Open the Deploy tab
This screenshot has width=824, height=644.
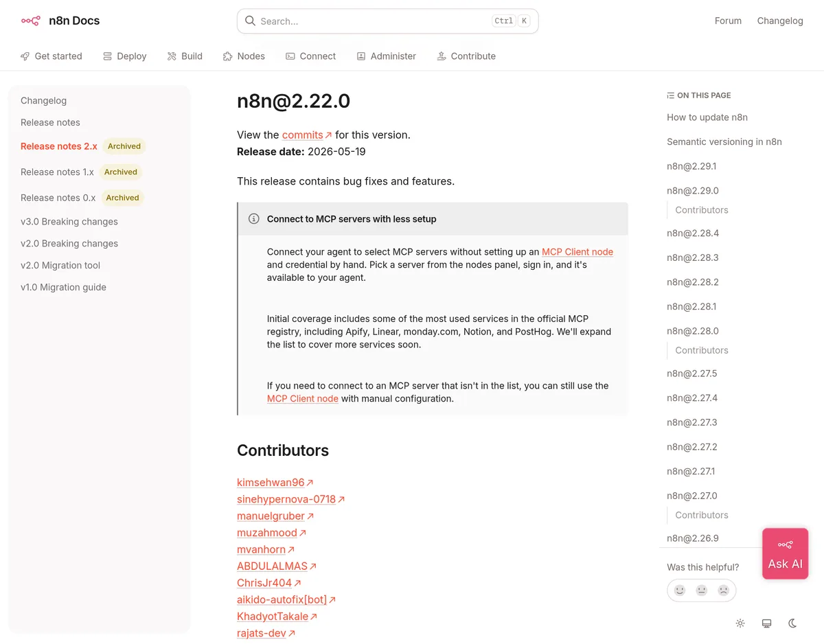[x=125, y=56]
